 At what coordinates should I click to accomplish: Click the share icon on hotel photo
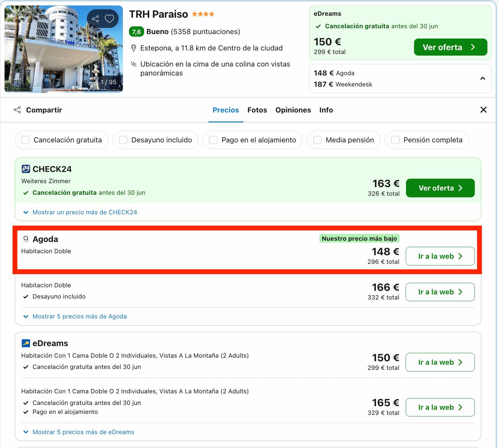(96, 19)
